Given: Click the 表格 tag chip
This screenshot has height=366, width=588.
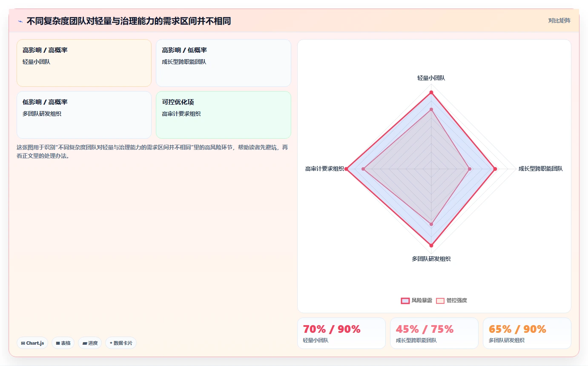Looking at the screenshot, I should point(63,343).
